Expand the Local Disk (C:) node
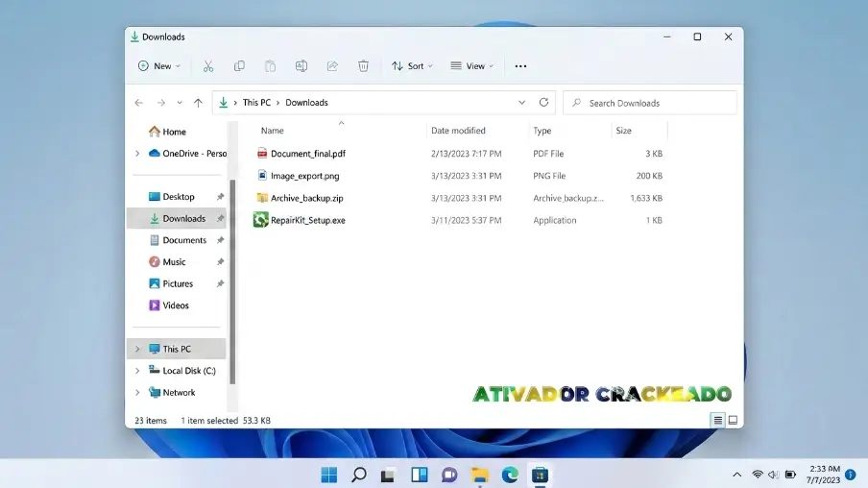This screenshot has height=488, width=868. click(137, 371)
